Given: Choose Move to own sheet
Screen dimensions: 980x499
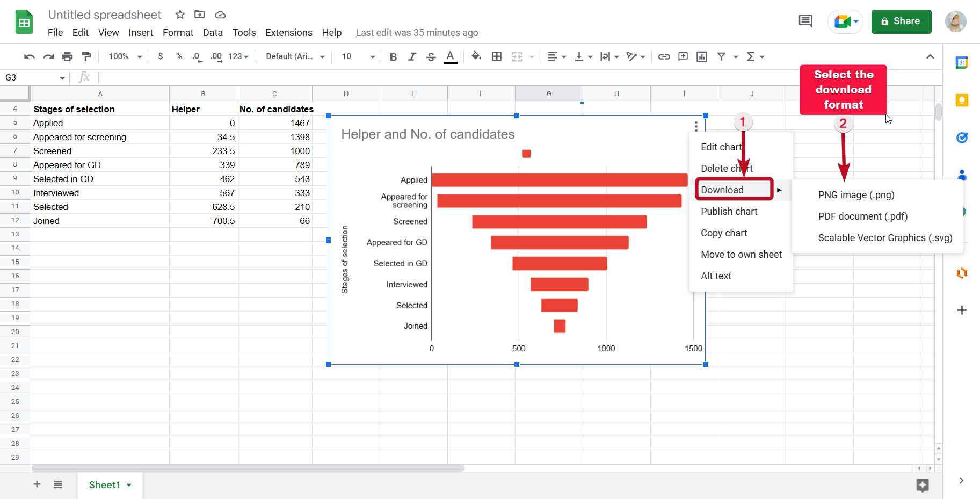Looking at the screenshot, I should (x=741, y=255).
